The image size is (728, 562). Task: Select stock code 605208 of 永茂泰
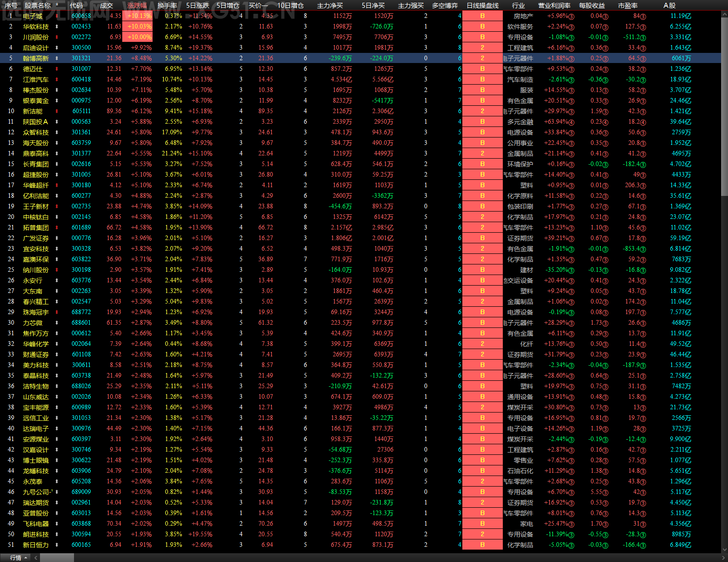click(x=81, y=482)
